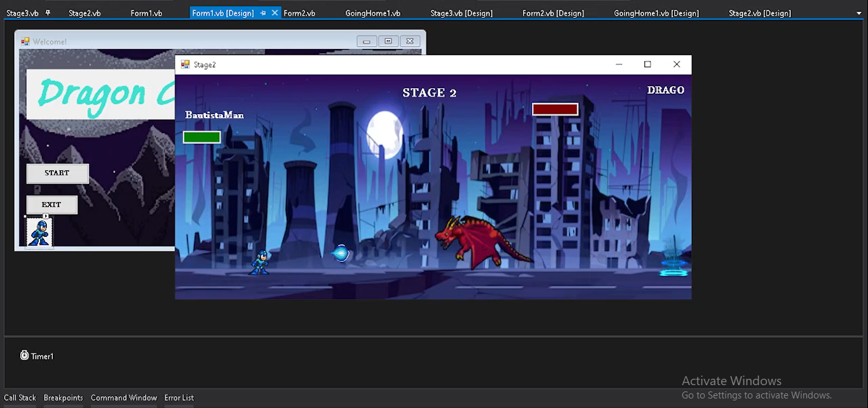The image size is (868, 408).
Task: Open the Error List panel
Action: point(179,398)
